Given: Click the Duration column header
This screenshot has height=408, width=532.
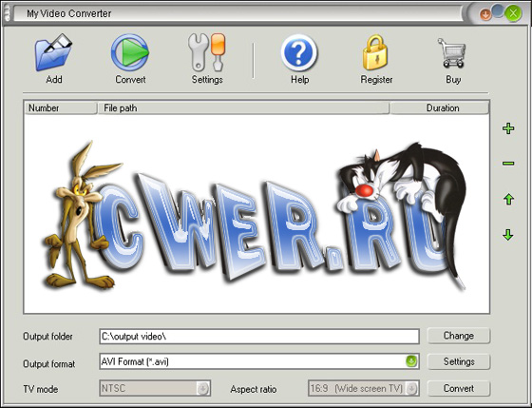Looking at the screenshot, I should 440,108.
